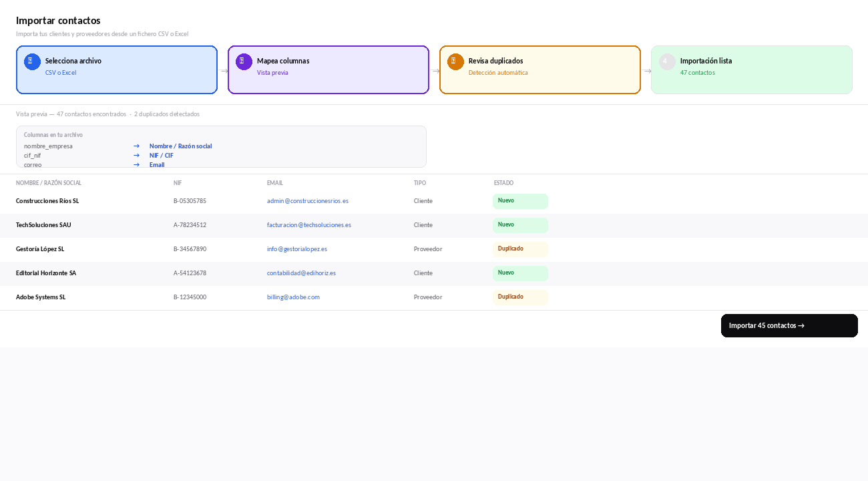
Task: Click the Duplicado badge for Gestoría López SL
Action: [x=520, y=249]
